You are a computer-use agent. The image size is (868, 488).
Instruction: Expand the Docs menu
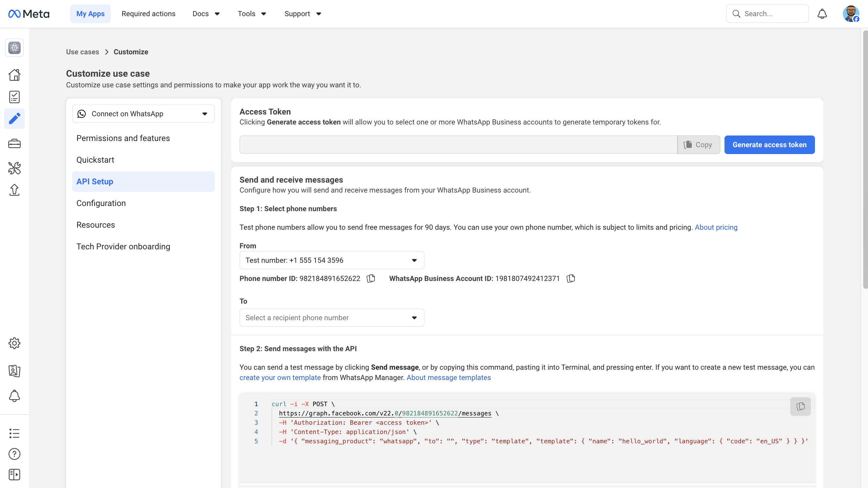point(206,14)
